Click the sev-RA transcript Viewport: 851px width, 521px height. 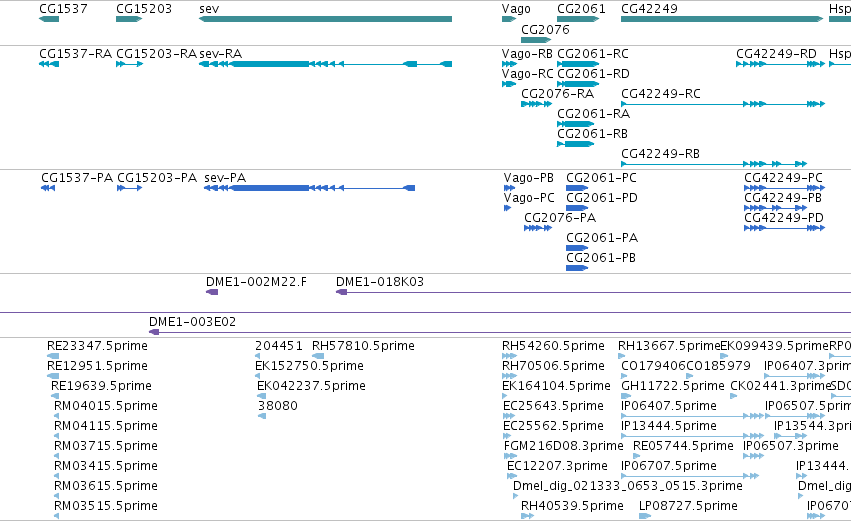click(326, 64)
